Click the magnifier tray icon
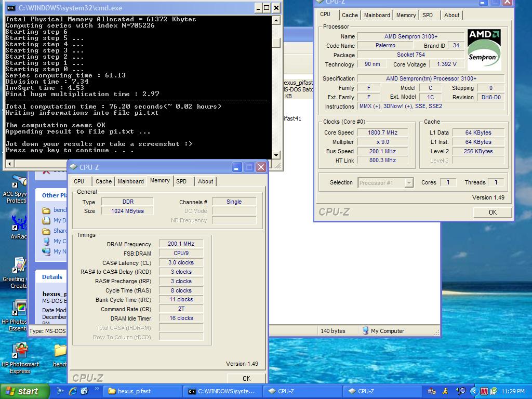The width and height of the screenshot is (532, 399). point(461,391)
